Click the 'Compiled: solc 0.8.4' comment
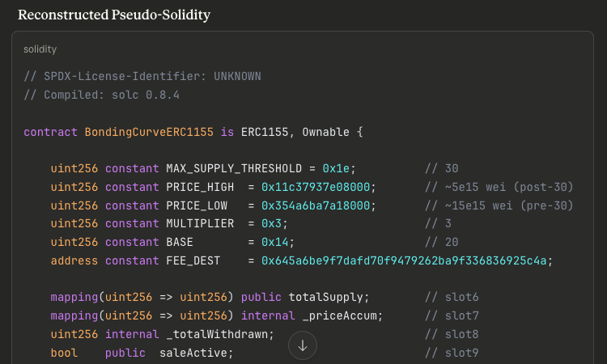The height and width of the screenshot is (364, 607). (x=102, y=95)
